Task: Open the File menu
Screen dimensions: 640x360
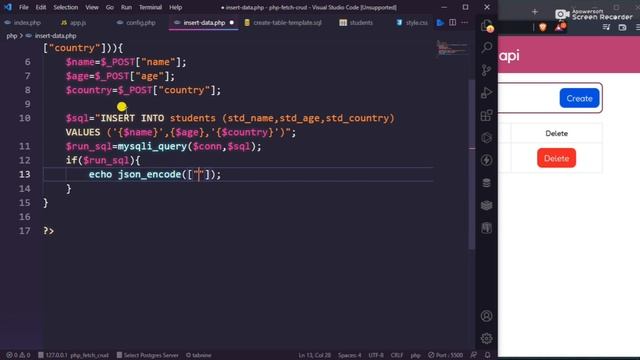Action: [x=24, y=7]
